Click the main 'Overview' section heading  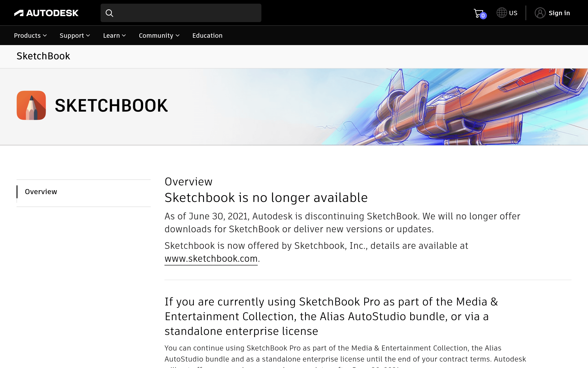point(188,182)
